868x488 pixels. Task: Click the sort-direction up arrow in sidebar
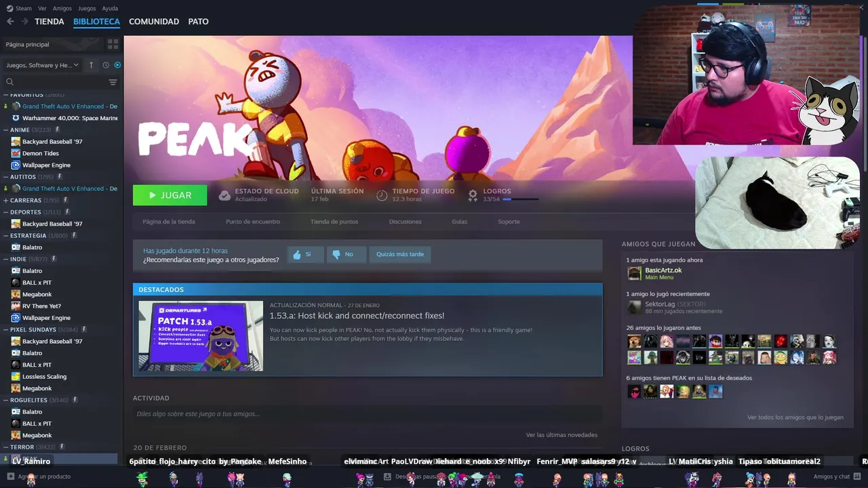click(x=92, y=65)
